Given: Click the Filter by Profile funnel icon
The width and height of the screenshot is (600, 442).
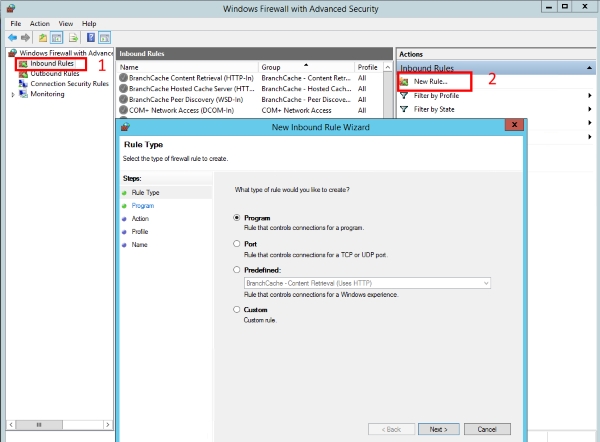Looking at the screenshot, I should 405,96.
